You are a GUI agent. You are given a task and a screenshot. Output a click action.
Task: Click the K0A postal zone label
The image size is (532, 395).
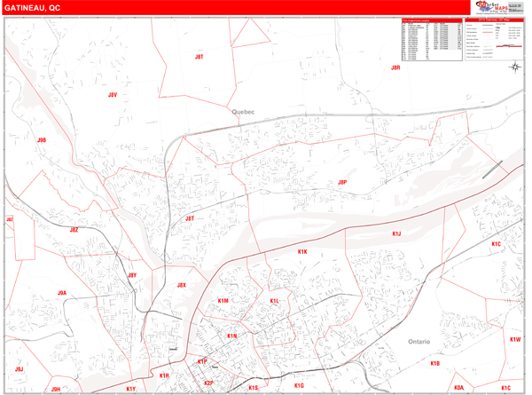[x=458, y=388]
